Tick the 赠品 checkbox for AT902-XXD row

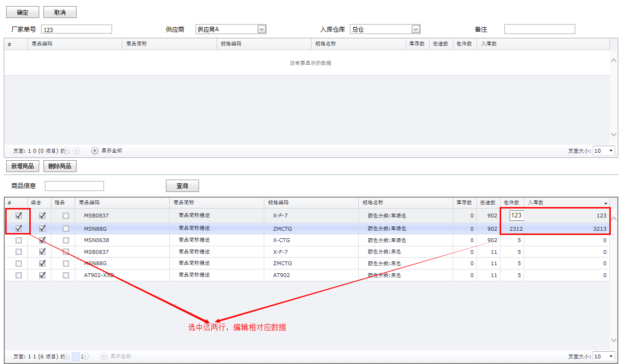click(66, 275)
